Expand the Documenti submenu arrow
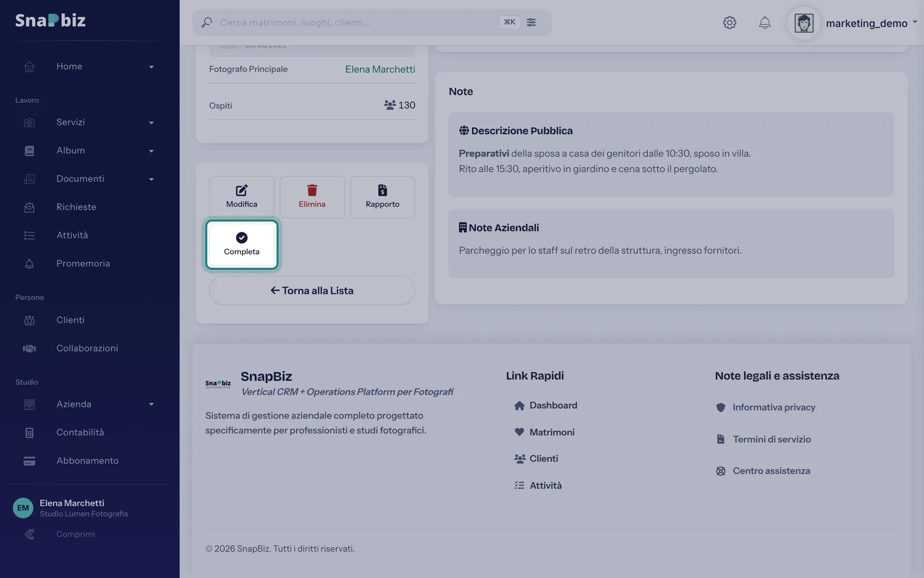 (151, 179)
